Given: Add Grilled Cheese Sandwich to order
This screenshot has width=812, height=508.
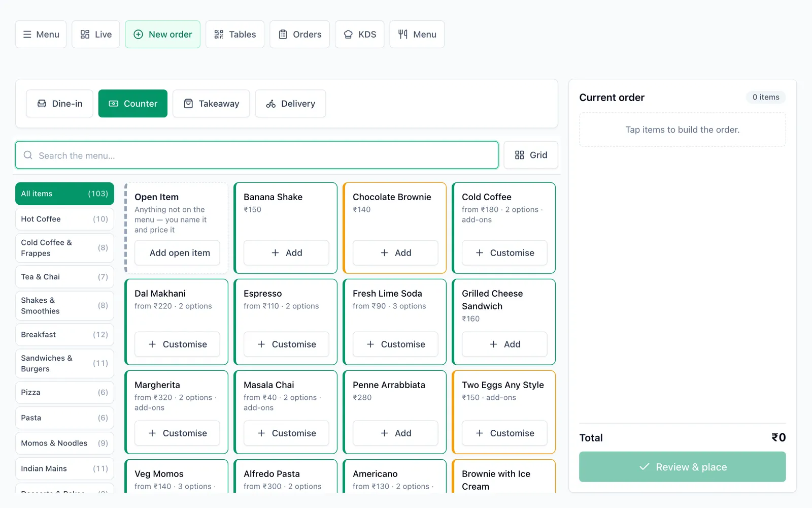Looking at the screenshot, I should coord(504,344).
